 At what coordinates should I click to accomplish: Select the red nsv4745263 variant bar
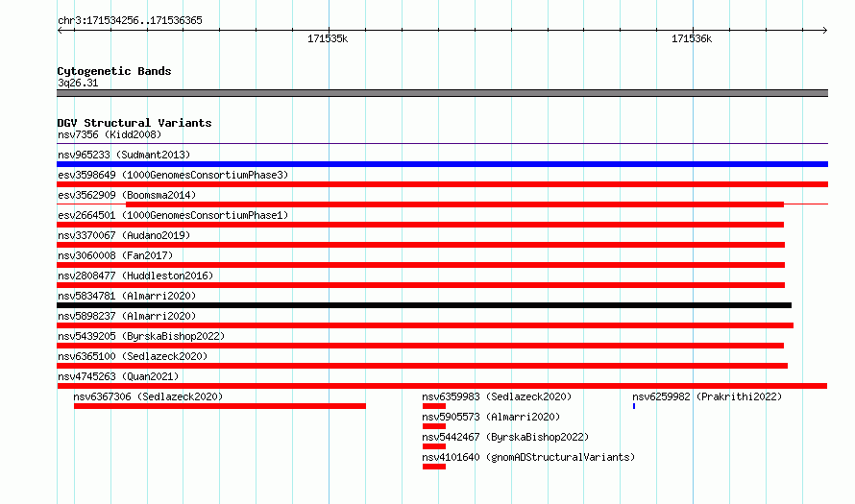click(x=442, y=386)
